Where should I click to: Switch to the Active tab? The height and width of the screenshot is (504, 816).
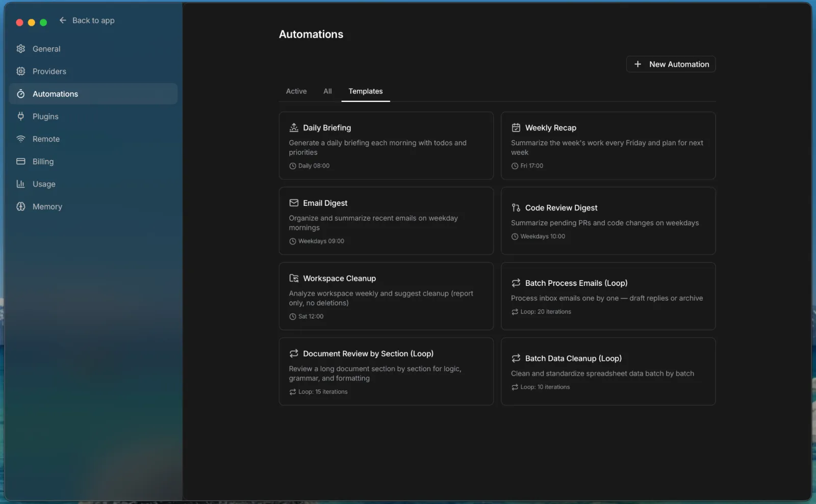pyautogui.click(x=296, y=91)
